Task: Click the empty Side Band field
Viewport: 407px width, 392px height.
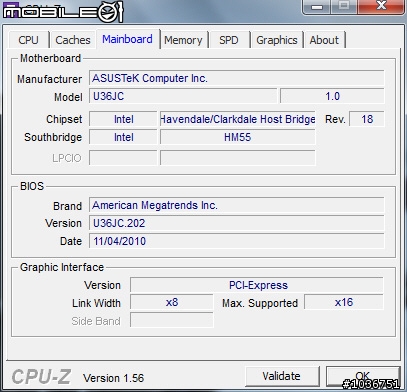Action: pyautogui.click(x=172, y=320)
